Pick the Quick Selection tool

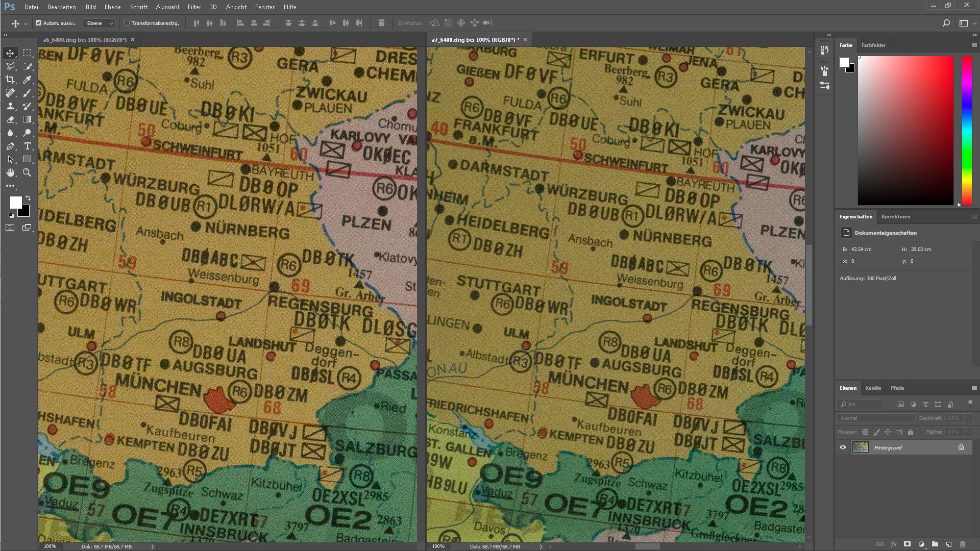pos(27,66)
